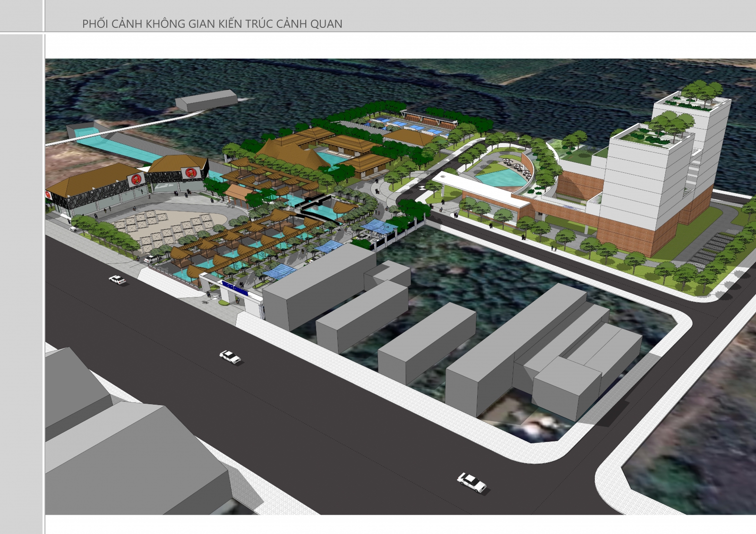The width and height of the screenshot is (756, 534).
Task: Click the heading 'PHỐI CẢNH KHÔNG GIAN KIẾN TRÚC CẢNH QUAN'
Action: pos(212,24)
